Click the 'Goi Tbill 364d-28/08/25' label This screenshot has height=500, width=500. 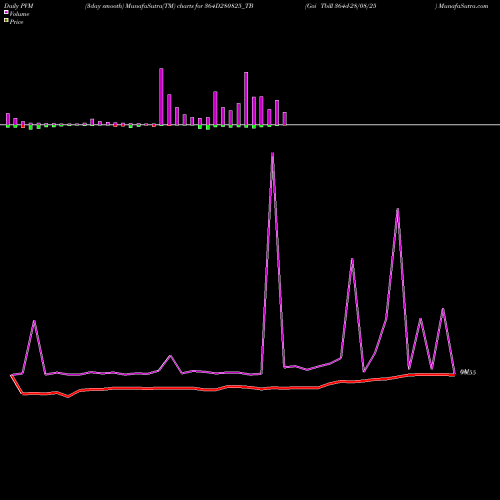[x=341, y=6]
